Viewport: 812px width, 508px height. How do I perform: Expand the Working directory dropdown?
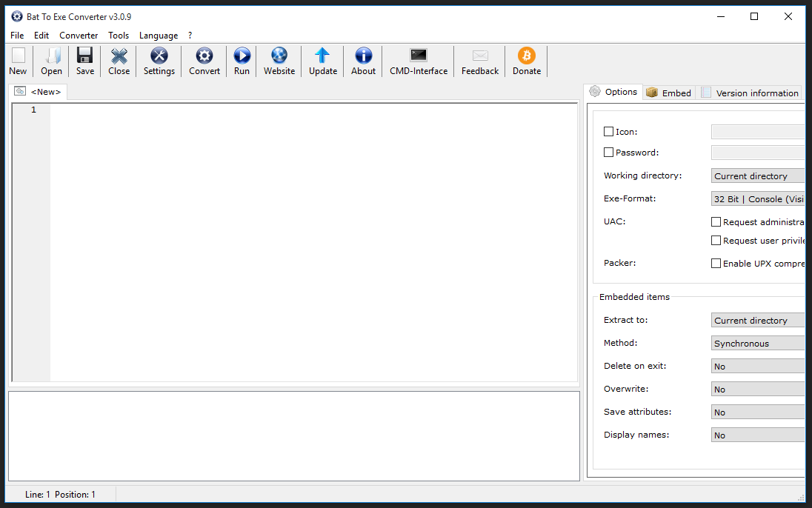(x=757, y=176)
